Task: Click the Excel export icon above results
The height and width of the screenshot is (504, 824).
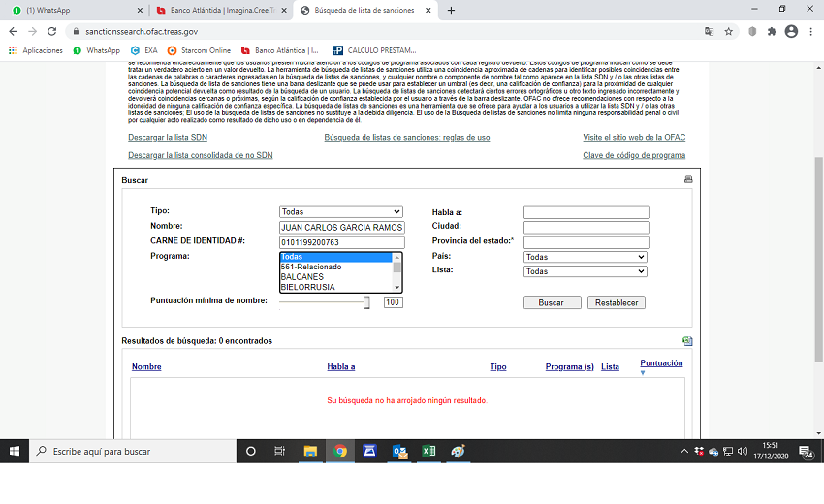Action: click(x=687, y=341)
